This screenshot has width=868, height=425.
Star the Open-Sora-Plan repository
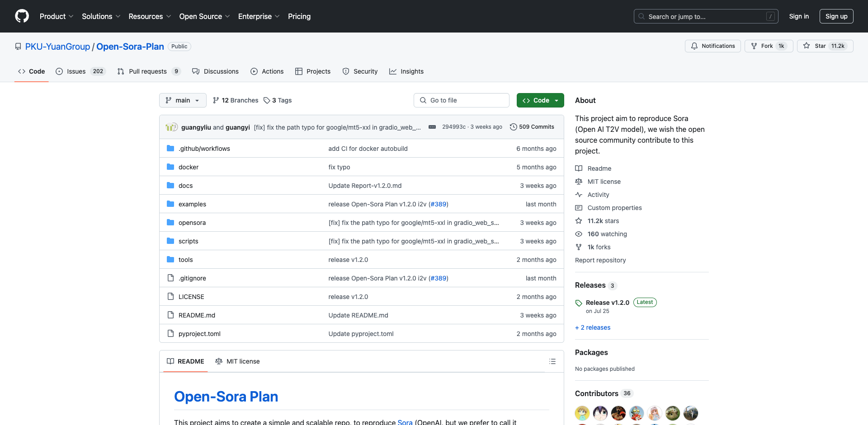pos(825,46)
